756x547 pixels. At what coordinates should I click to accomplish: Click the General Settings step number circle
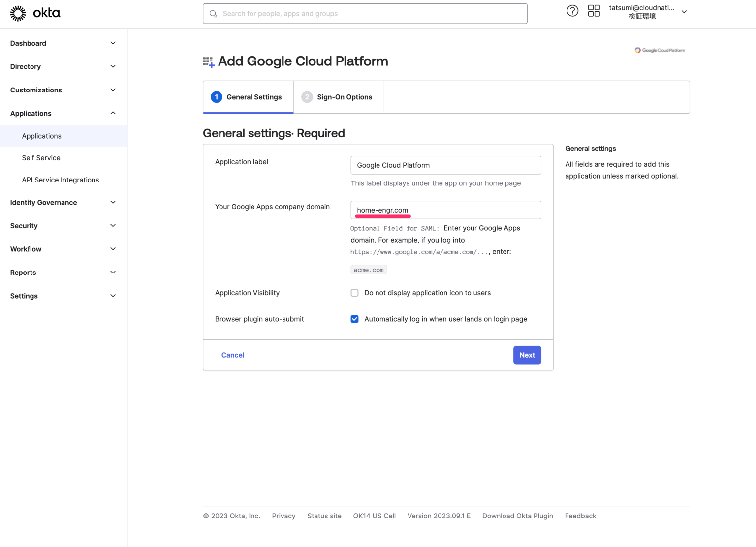(216, 97)
